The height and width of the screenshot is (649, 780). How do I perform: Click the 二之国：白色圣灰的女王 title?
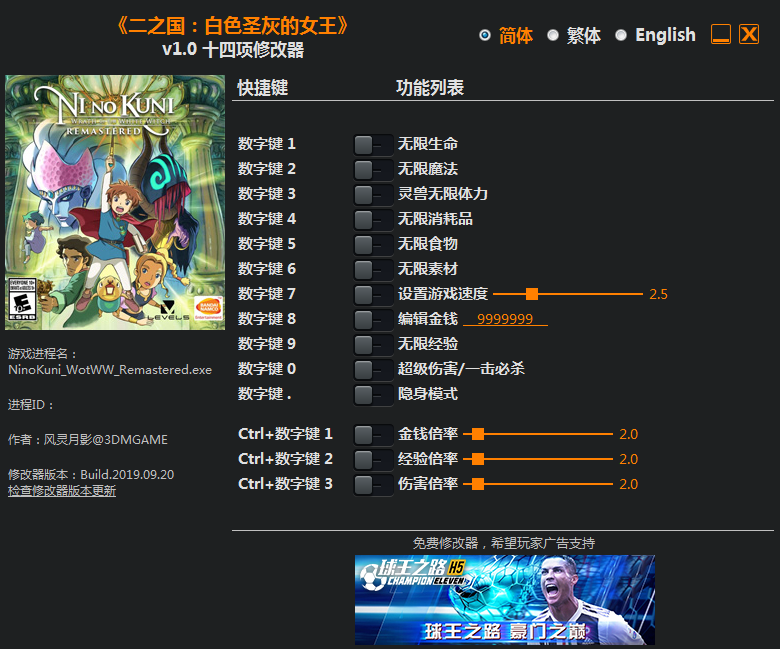233,26
